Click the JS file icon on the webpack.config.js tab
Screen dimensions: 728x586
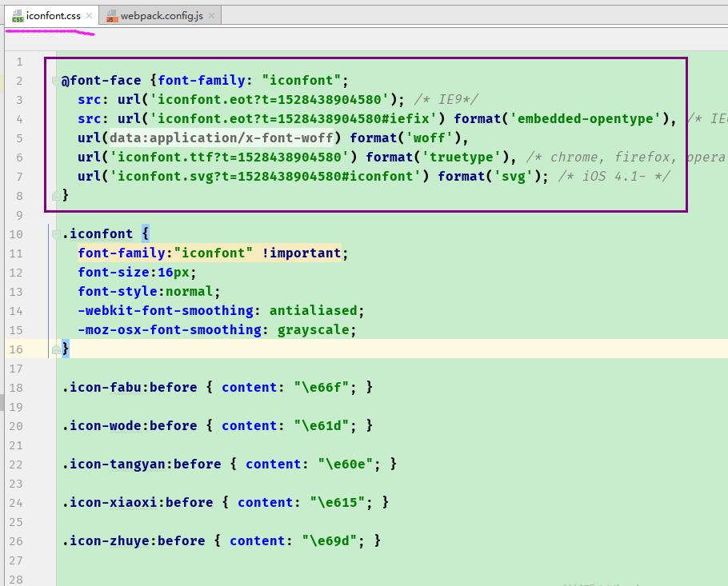(x=112, y=16)
